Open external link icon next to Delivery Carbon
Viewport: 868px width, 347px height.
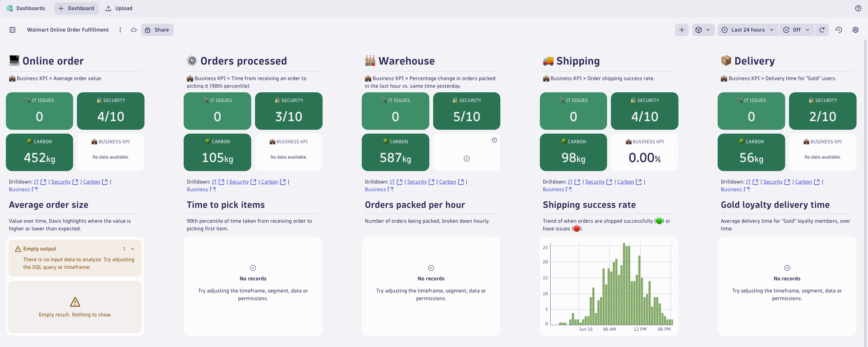(817, 182)
